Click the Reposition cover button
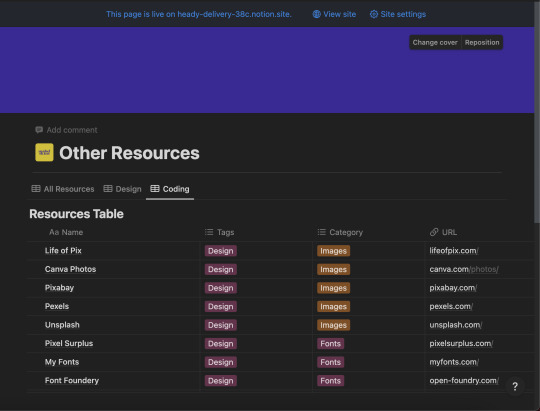This screenshot has height=411, width=540. tap(482, 42)
